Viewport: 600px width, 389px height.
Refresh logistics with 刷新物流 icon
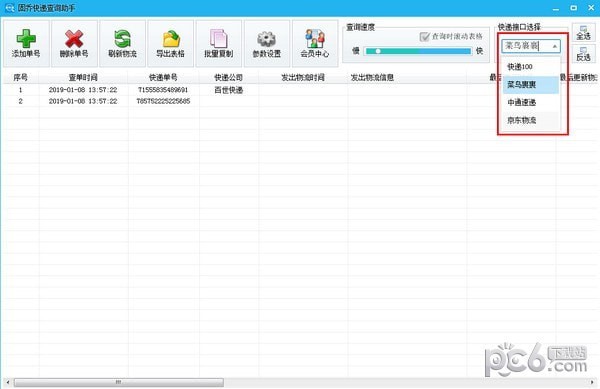click(x=122, y=43)
